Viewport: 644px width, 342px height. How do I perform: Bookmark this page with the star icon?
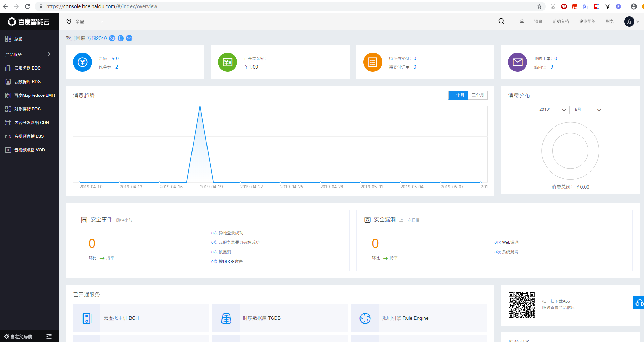tap(539, 6)
